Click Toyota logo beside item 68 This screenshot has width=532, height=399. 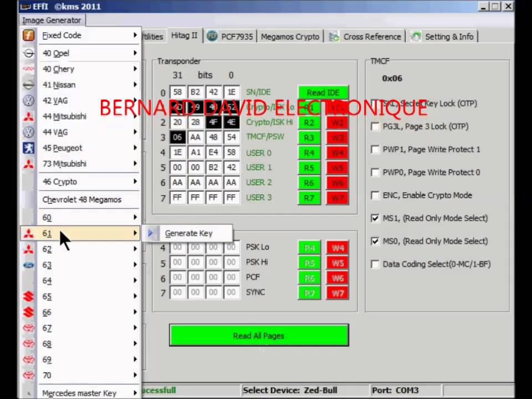(28, 344)
